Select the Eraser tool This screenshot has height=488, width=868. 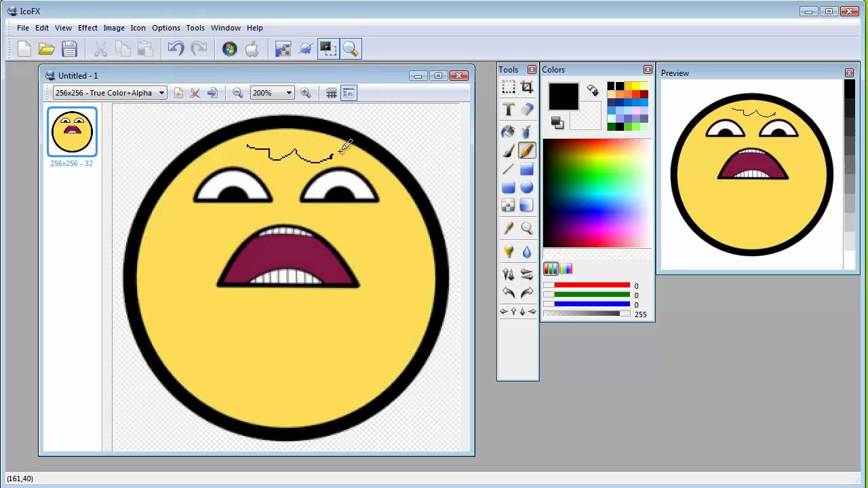tap(527, 109)
